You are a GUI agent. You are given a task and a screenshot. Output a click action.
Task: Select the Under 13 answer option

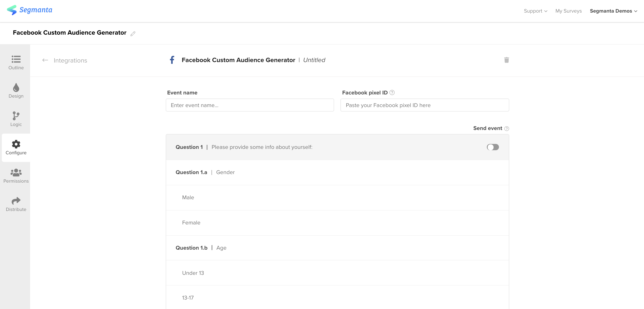coord(337,273)
